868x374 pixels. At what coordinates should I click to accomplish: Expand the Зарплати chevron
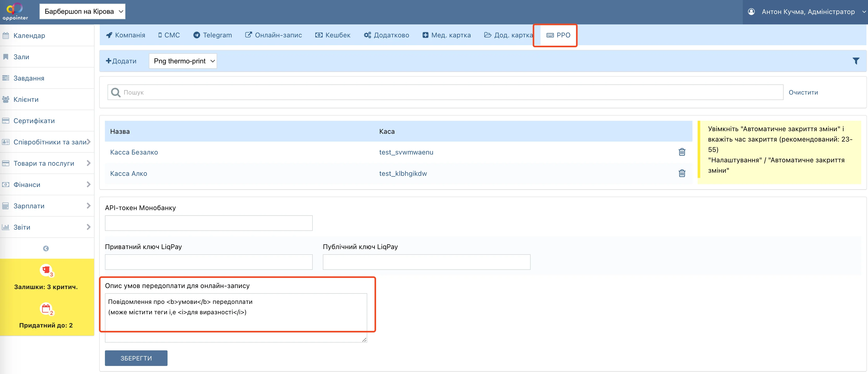pos(89,205)
